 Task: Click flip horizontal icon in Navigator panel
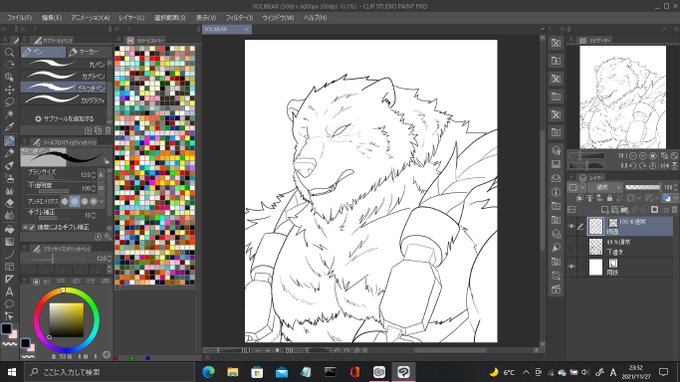[x=664, y=166]
